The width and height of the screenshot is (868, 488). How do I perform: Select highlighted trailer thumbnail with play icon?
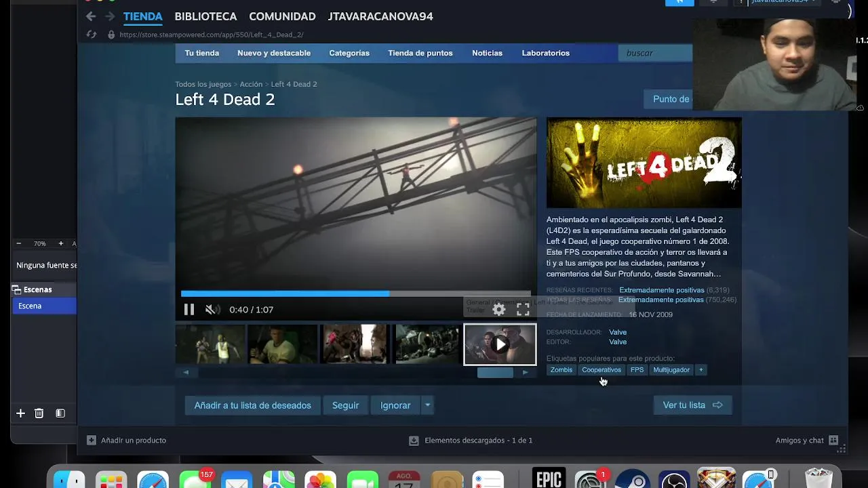pos(500,344)
